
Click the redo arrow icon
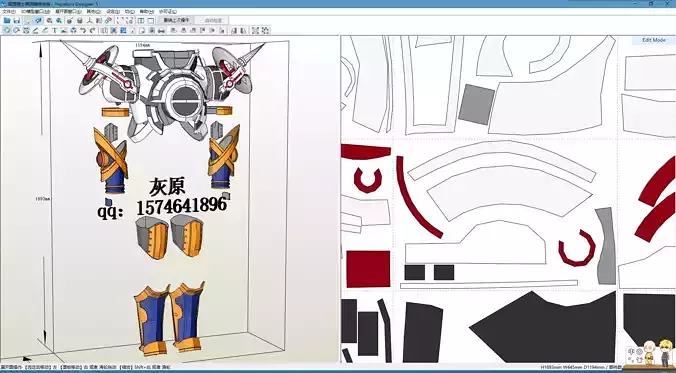92,30
